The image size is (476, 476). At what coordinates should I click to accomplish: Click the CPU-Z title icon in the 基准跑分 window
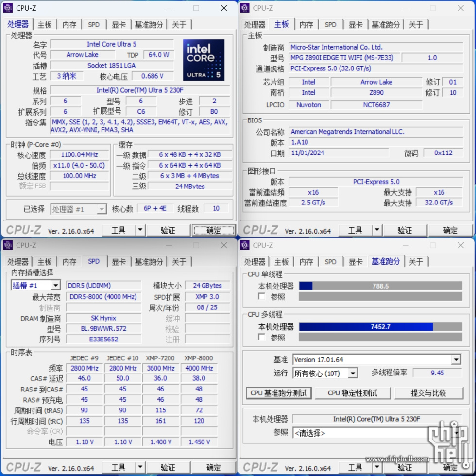coord(245,245)
